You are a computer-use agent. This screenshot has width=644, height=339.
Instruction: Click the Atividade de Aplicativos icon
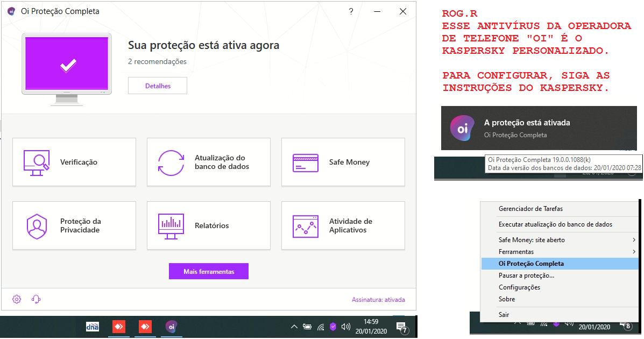[306, 226]
